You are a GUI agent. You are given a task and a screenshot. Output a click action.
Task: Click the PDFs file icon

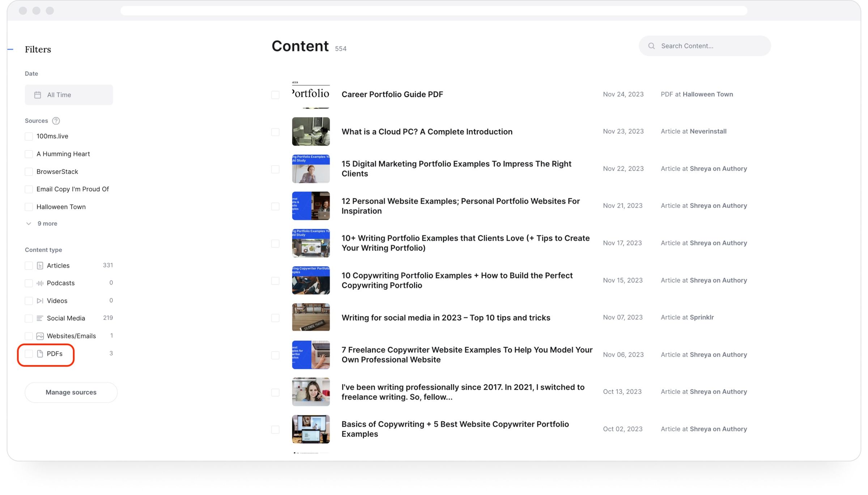(40, 354)
